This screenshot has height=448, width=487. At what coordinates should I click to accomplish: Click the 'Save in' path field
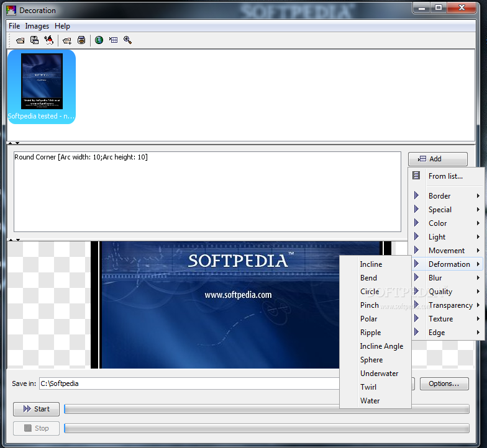coord(189,383)
